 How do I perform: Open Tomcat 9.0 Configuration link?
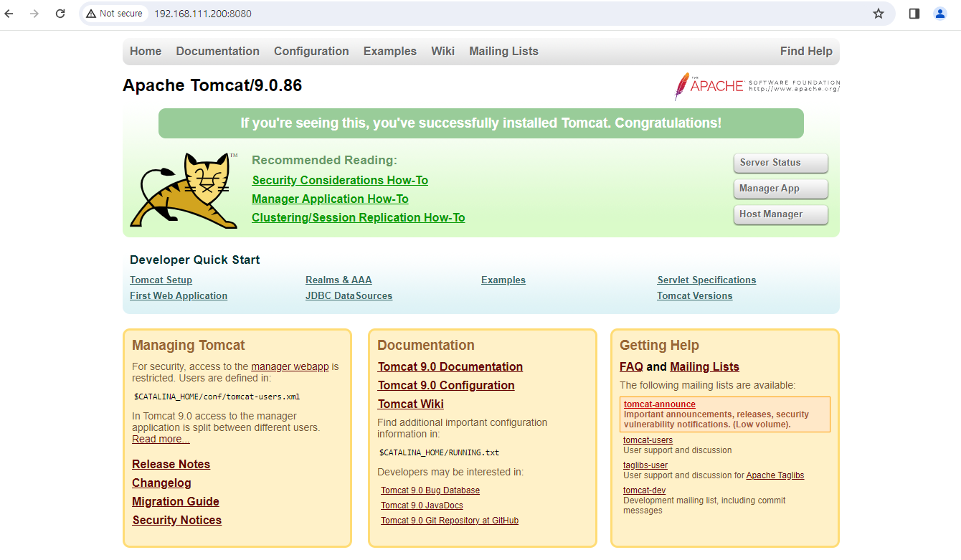(446, 386)
